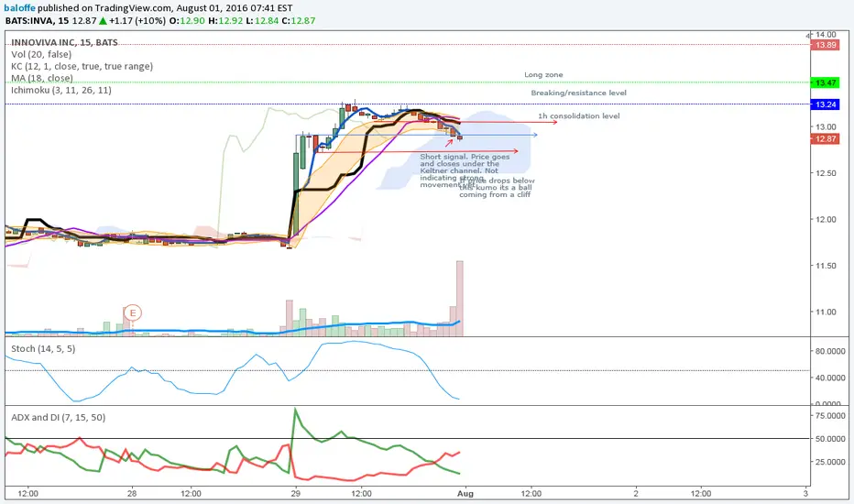This screenshot has height=504, width=854.
Task: Select the Stoch (14, 5, 5) pane label
Action: (x=43, y=349)
